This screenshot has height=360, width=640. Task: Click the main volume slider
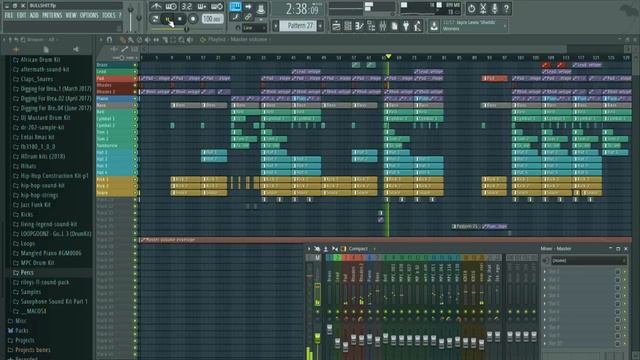[130, 18]
